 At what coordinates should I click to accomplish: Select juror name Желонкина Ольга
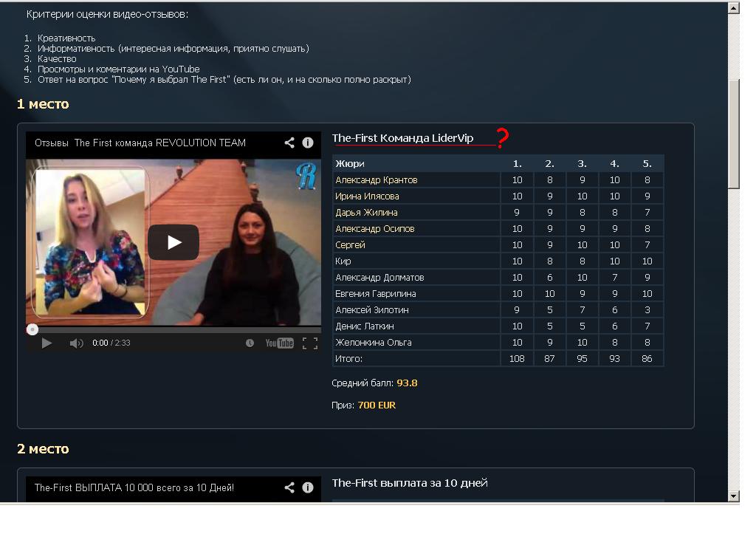coord(373,343)
